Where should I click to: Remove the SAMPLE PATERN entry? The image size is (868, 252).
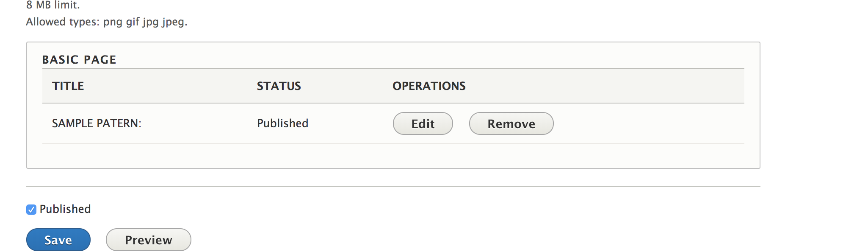(511, 123)
